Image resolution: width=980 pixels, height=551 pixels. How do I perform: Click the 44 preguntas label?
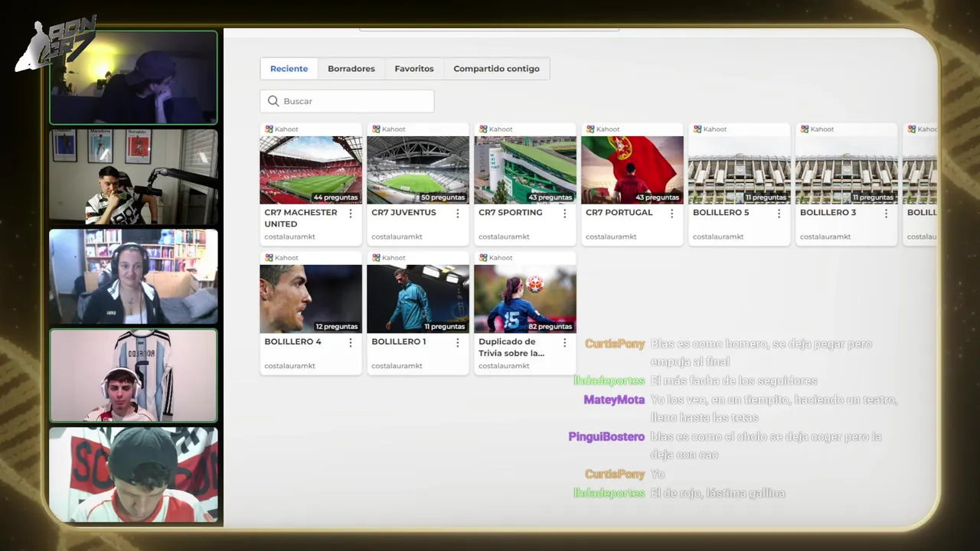[x=335, y=197]
